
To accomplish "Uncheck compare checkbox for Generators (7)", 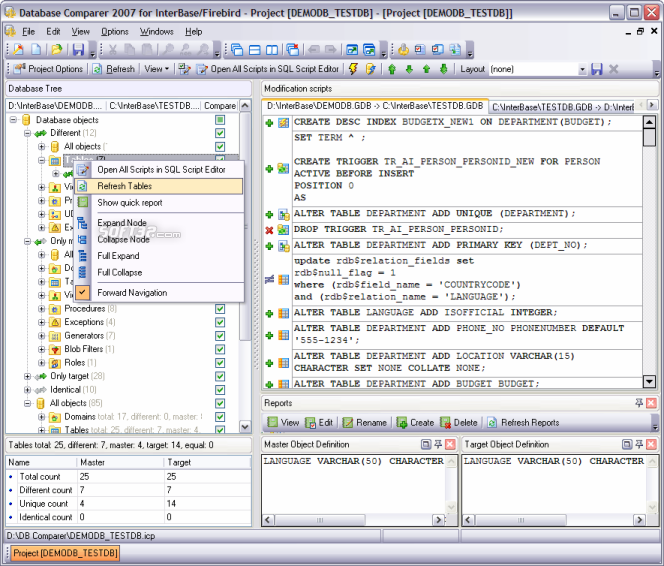I will (x=220, y=336).
